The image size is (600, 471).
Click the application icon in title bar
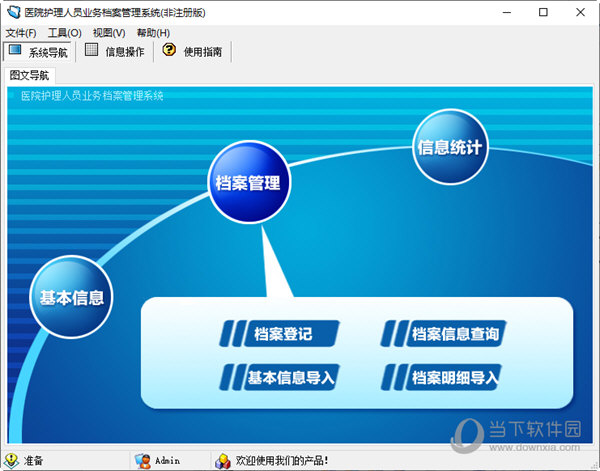pos(11,12)
